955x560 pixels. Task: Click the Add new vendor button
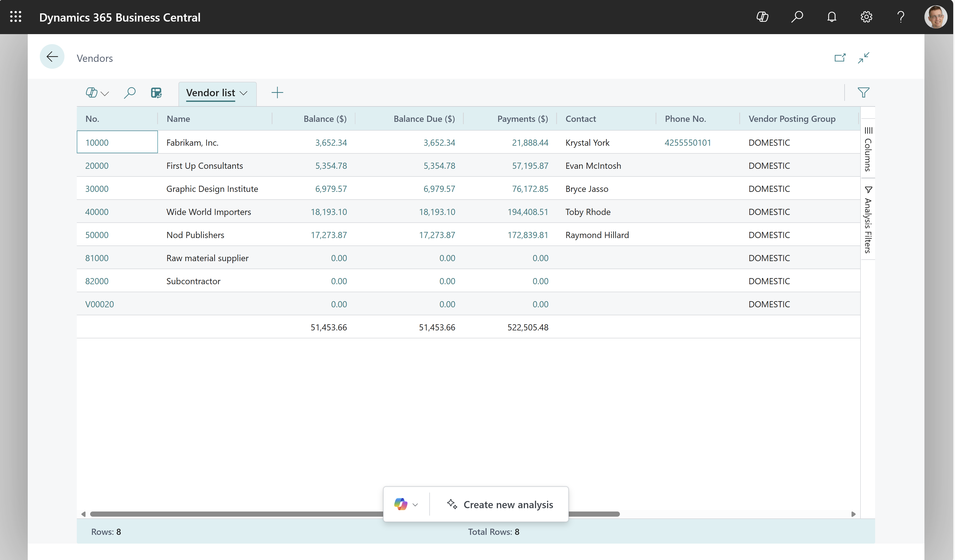tap(278, 93)
